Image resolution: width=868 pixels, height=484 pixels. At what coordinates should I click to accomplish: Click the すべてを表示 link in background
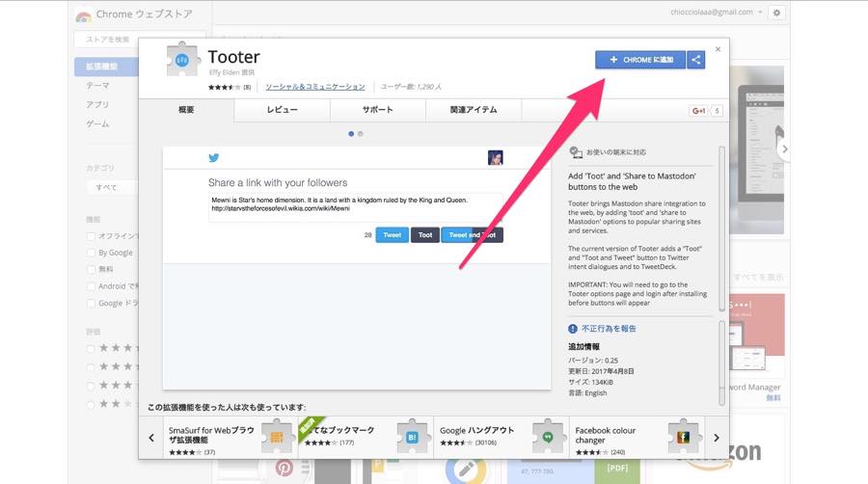click(x=758, y=277)
